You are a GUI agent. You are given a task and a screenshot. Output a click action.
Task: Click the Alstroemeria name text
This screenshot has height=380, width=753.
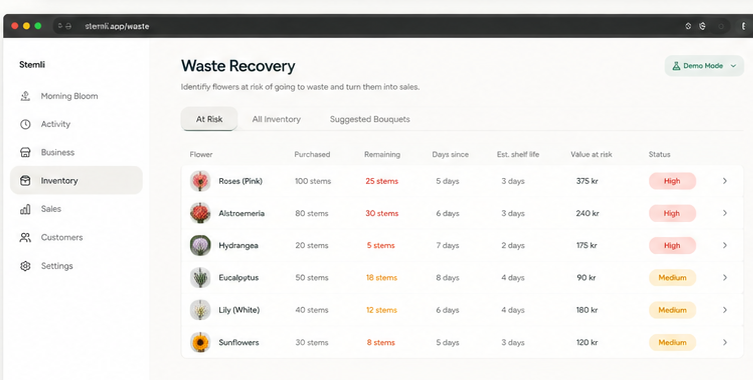[x=242, y=213]
